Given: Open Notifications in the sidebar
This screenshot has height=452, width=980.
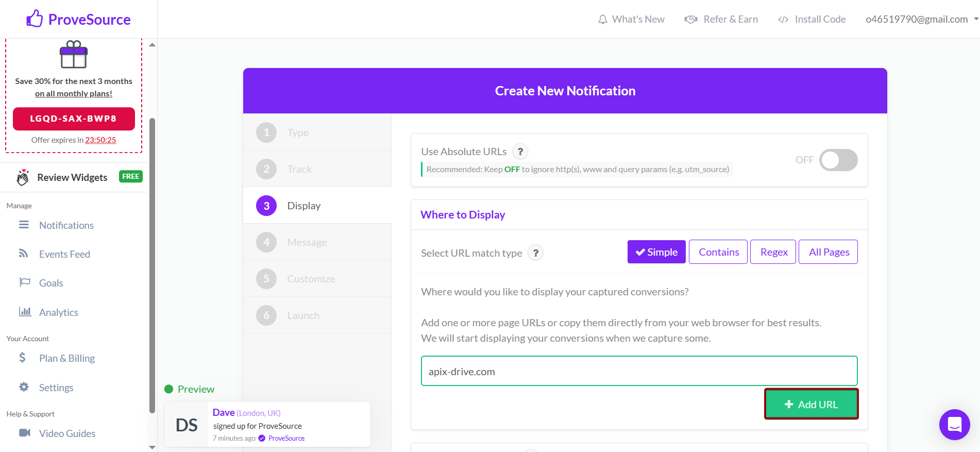Looking at the screenshot, I should [66, 225].
